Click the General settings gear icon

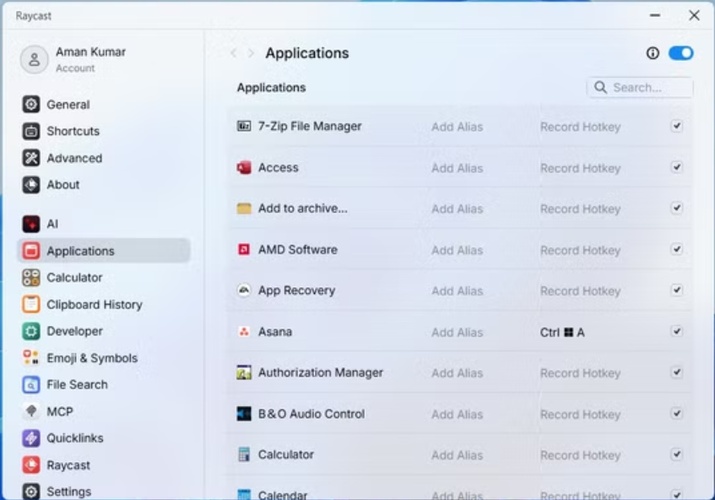pyautogui.click(x=31, y=104)
